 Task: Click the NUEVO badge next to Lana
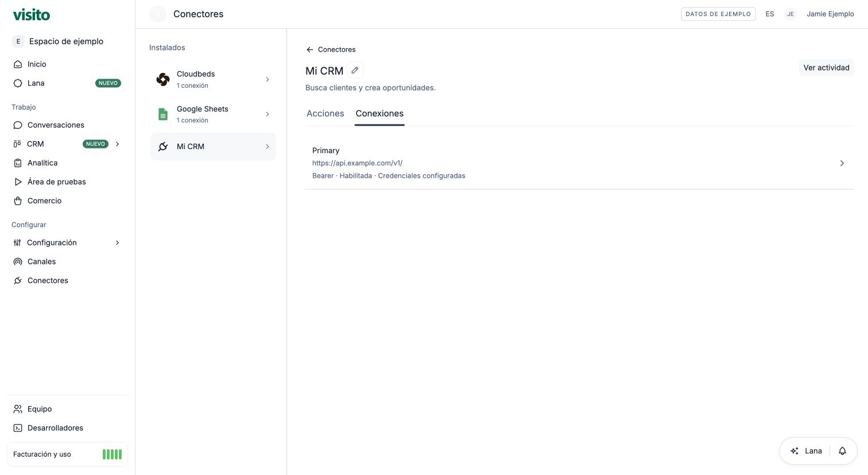108,83
